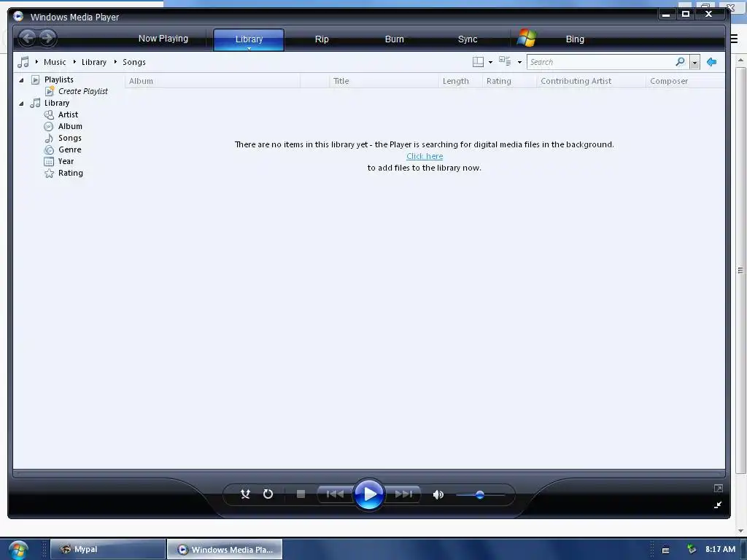
Task: Click the 'Click here' add files link
Action: 425,156
